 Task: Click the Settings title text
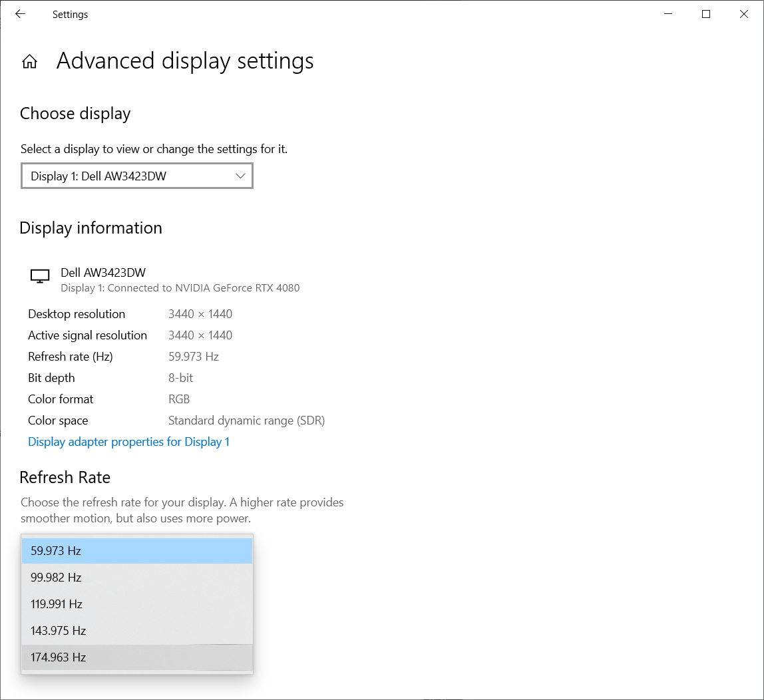[70, 15]
